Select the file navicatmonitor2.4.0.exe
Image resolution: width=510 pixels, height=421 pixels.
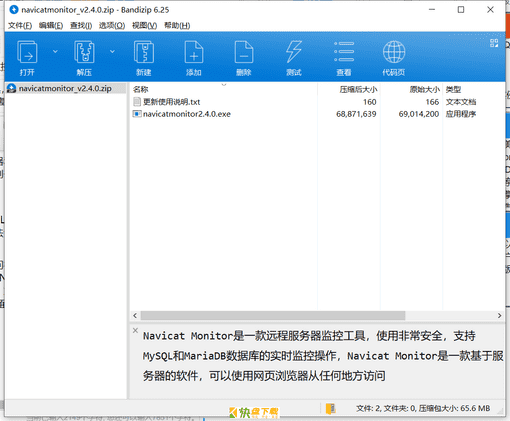click(x=187, y=114)
